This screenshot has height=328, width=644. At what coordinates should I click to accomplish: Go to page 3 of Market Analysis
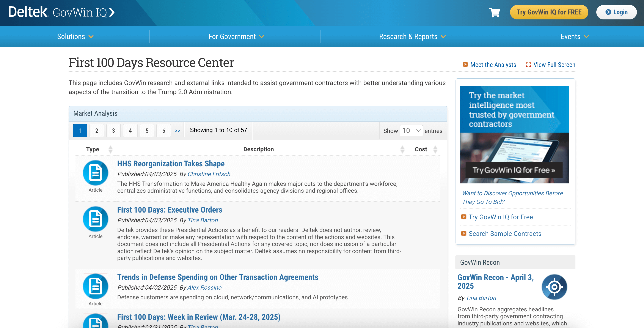(113, 131)
